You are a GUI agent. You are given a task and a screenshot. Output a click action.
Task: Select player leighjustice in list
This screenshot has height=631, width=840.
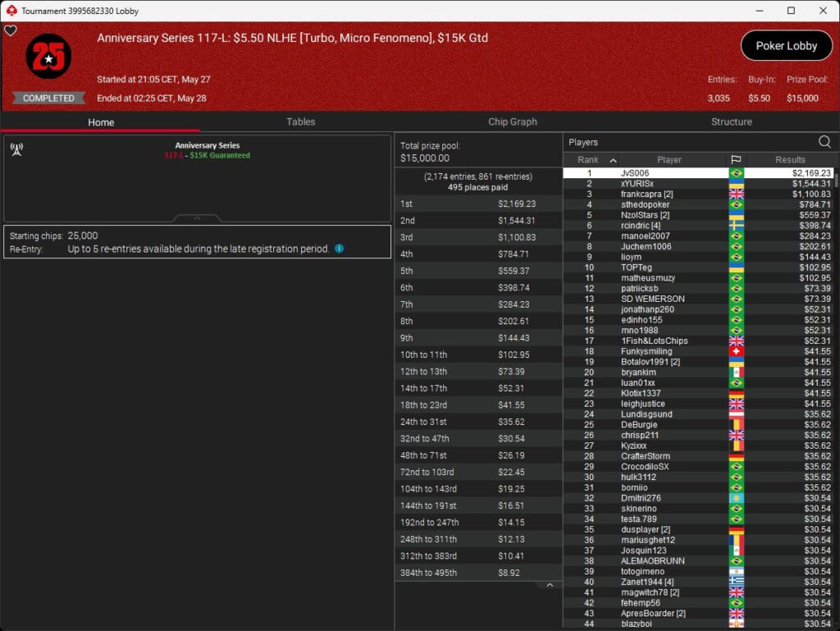[699, 404]
